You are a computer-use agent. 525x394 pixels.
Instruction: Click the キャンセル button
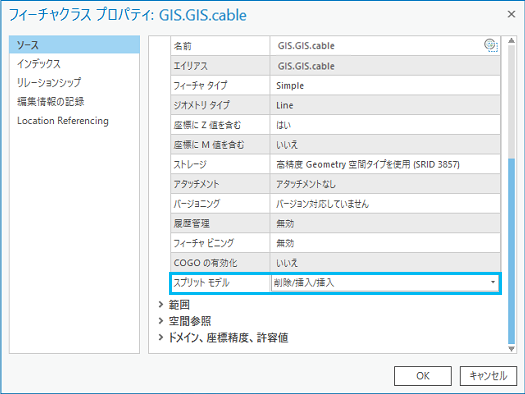[x=488, y=376]
